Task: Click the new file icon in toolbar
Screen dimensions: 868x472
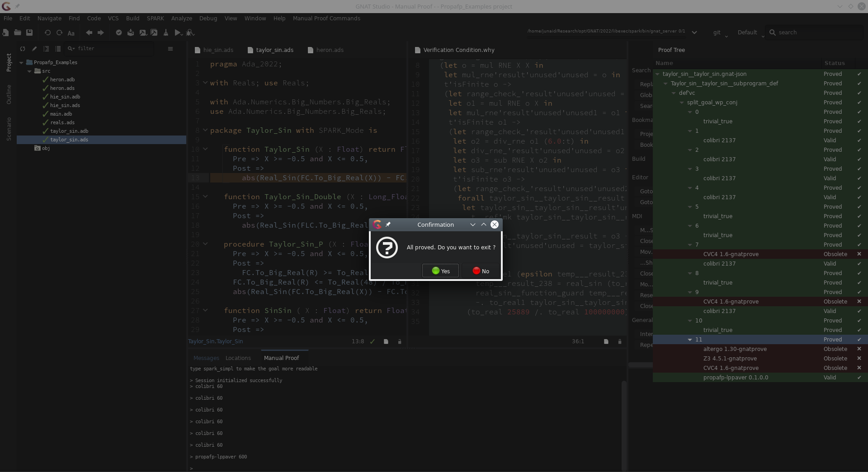Action: click(x=5, y=33)
